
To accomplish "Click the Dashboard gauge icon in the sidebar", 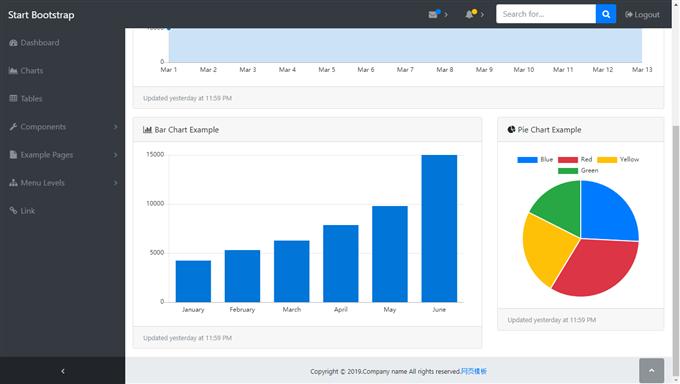I will tap(13, 43).
